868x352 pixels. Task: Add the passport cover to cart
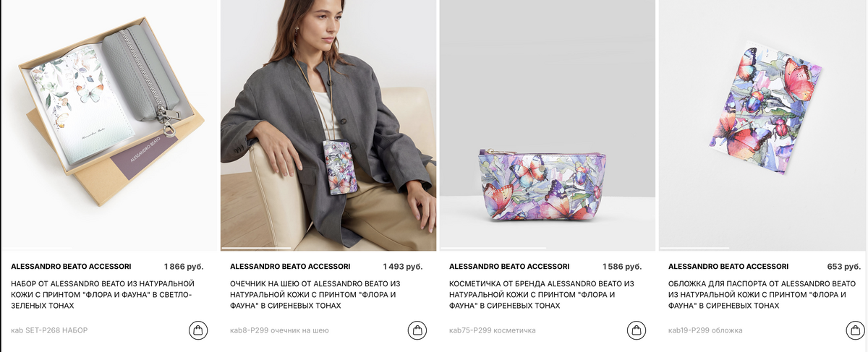click(855, 330)
